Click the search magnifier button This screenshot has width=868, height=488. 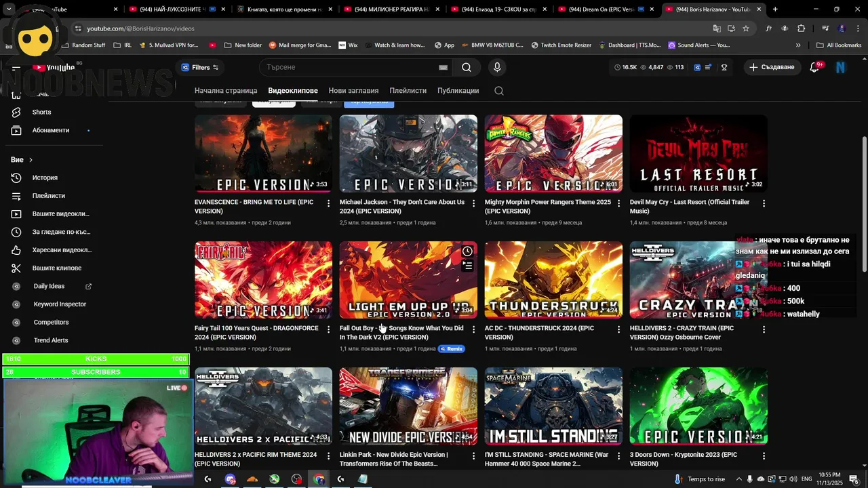point(467,67)
